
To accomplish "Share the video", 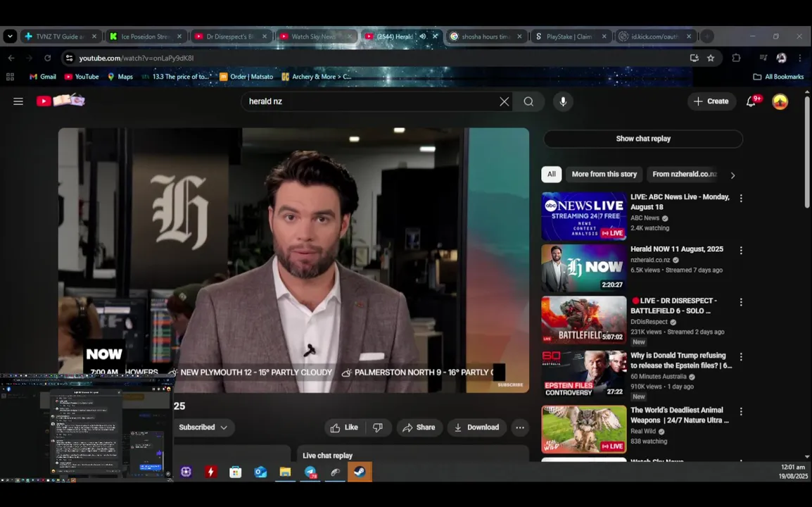I will click(419, 427).
